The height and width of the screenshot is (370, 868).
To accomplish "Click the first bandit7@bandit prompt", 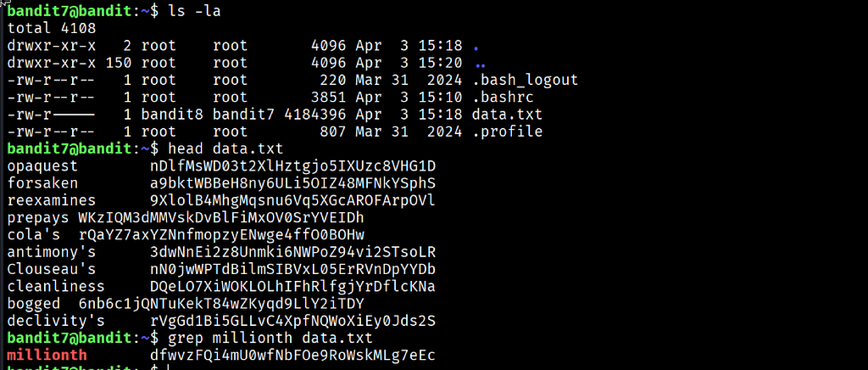I will pyautogui.click(x=70, y=11).
